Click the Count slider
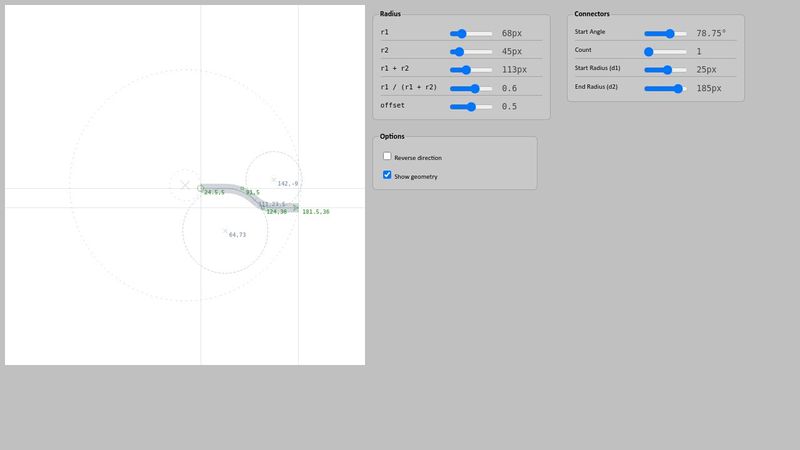The width and height of the screenshot is (800, 450). click(665, 51)
